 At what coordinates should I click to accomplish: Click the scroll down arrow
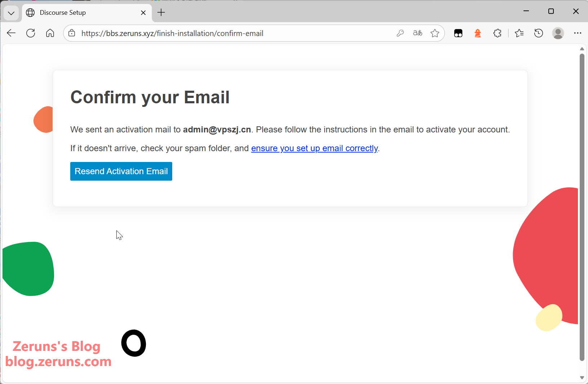[582, 378]
